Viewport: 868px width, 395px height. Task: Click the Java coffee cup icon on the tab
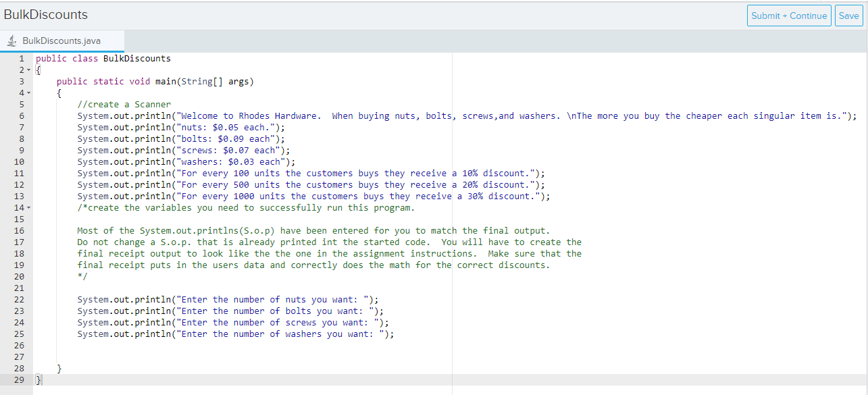pos(11,40)
